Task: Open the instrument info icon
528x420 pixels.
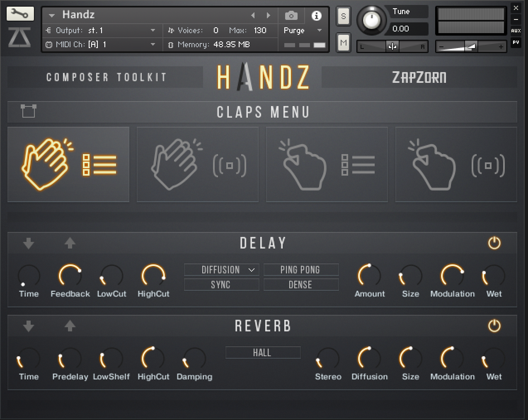Action: coord(316,16)
